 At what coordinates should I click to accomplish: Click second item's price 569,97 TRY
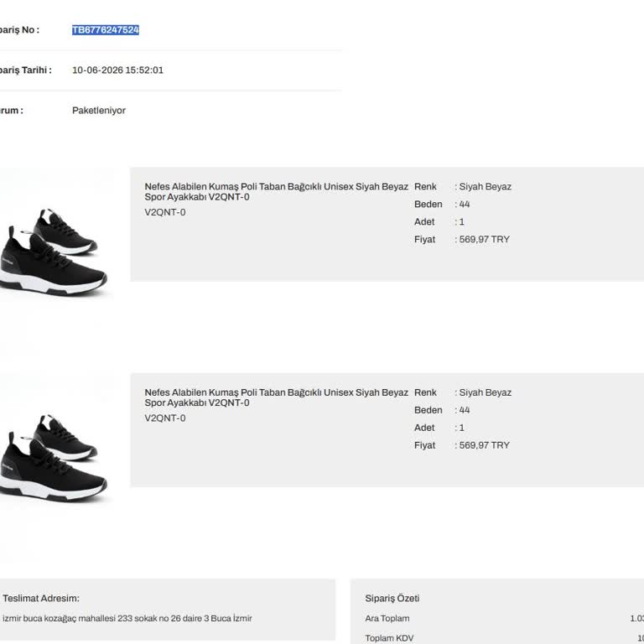pyautogui.click(x=484, y=445)
